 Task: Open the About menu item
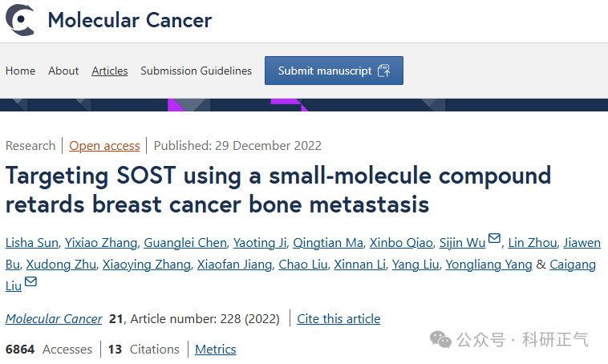point(63,71)
